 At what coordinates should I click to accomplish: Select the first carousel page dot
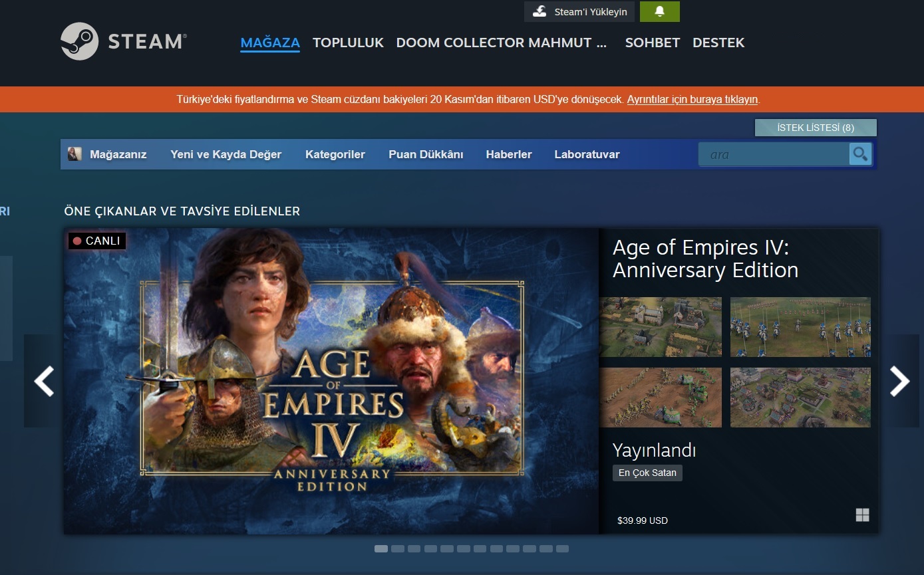pyautogui.click(x=381, y=549)
